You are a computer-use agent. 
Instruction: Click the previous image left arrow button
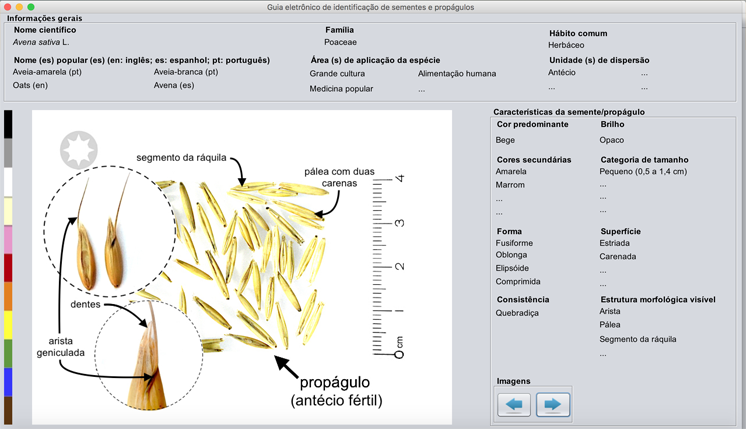click(515, 405)
